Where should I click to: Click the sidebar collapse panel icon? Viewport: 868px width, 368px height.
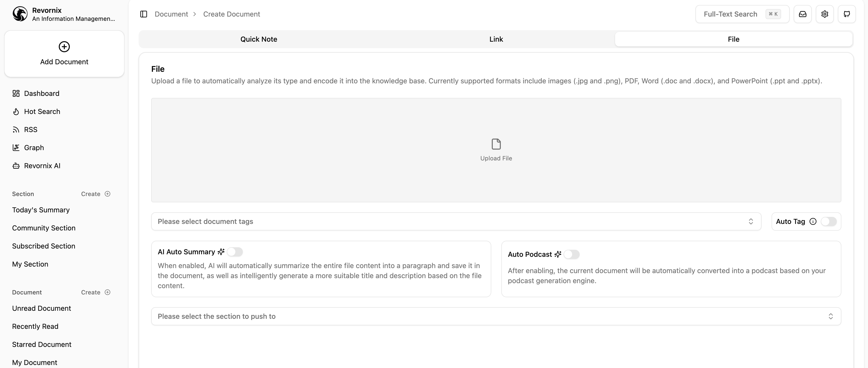tap(144, 14)
